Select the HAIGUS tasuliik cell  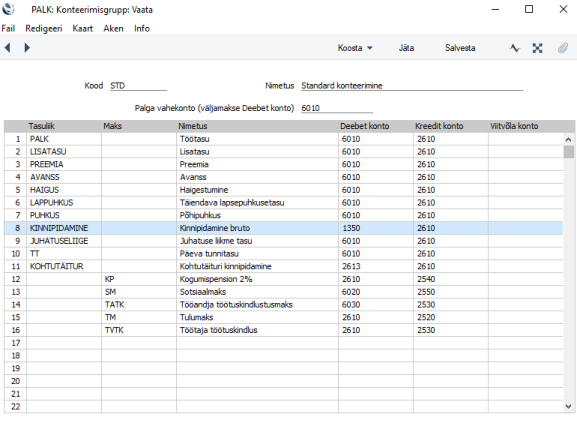(x=64, y=190)
